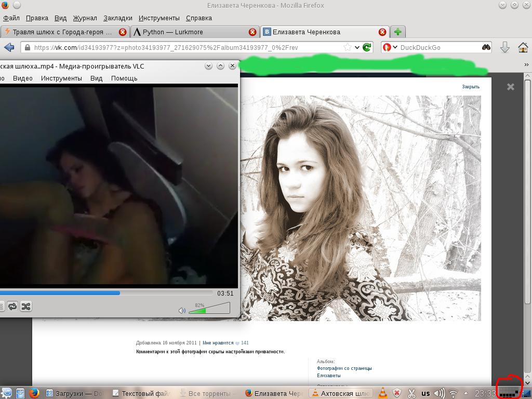The width and height of the screenshot is (532, 399).
Task: Expand the bookmarks toolbar overflow chevron
Action: click(x=526, y=64)
